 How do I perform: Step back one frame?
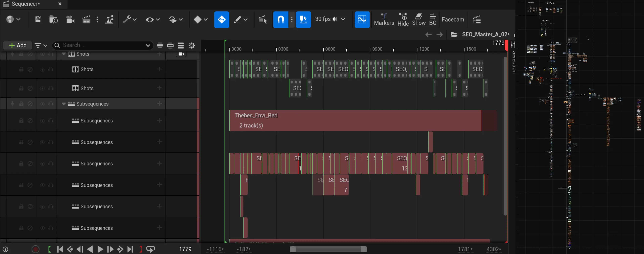80,249
